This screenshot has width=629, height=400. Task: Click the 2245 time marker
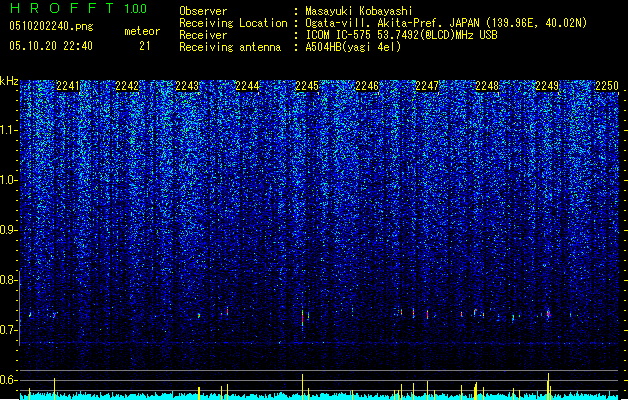pos(307,86)
